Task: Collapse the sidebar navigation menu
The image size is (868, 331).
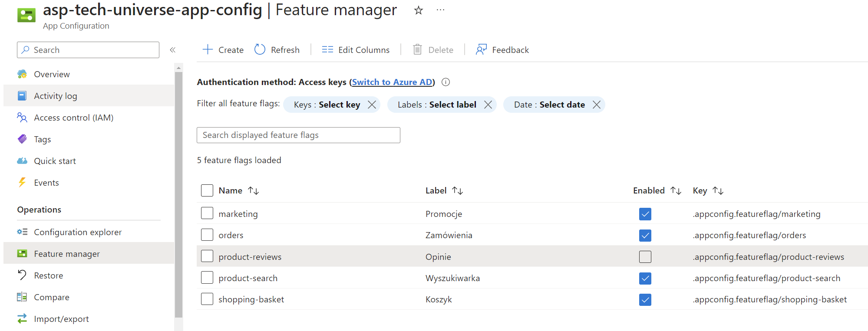Action: click(x=172, y=50)
